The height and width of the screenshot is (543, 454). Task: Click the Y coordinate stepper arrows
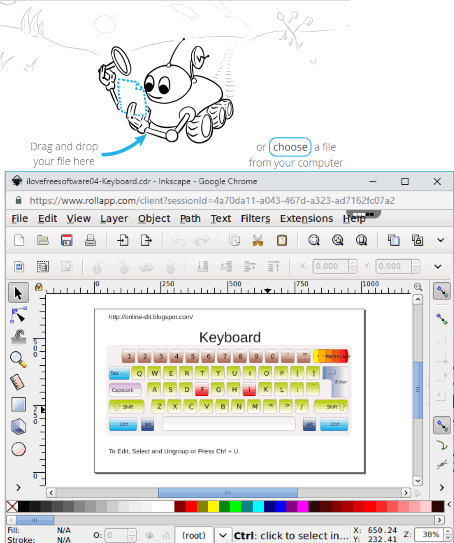click(x=416, y=266)
